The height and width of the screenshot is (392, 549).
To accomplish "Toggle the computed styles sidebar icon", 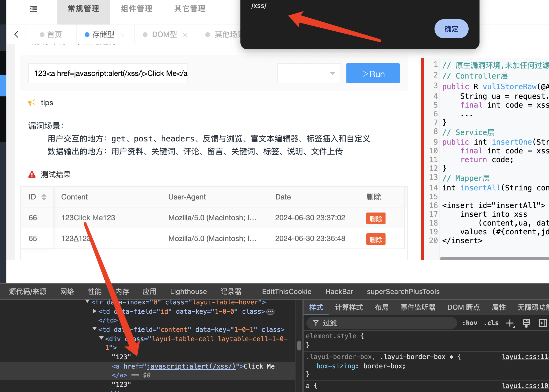I will point(543,323).
